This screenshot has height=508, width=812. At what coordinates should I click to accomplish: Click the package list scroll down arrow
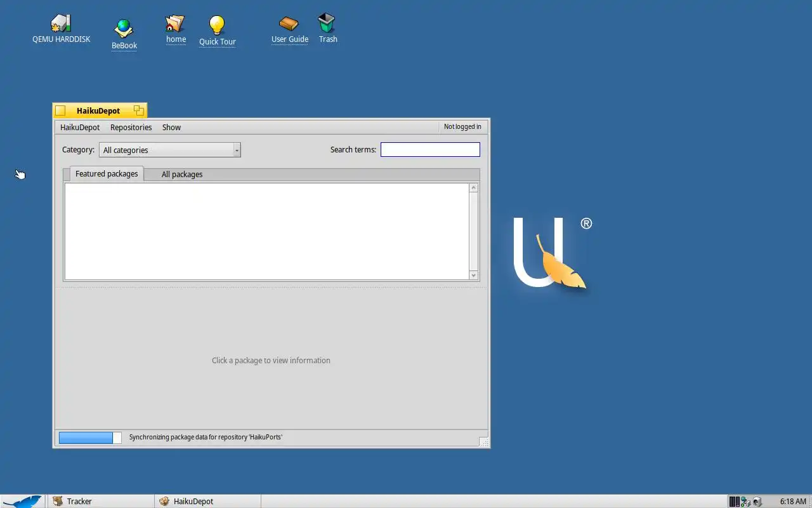coord(473,275)
